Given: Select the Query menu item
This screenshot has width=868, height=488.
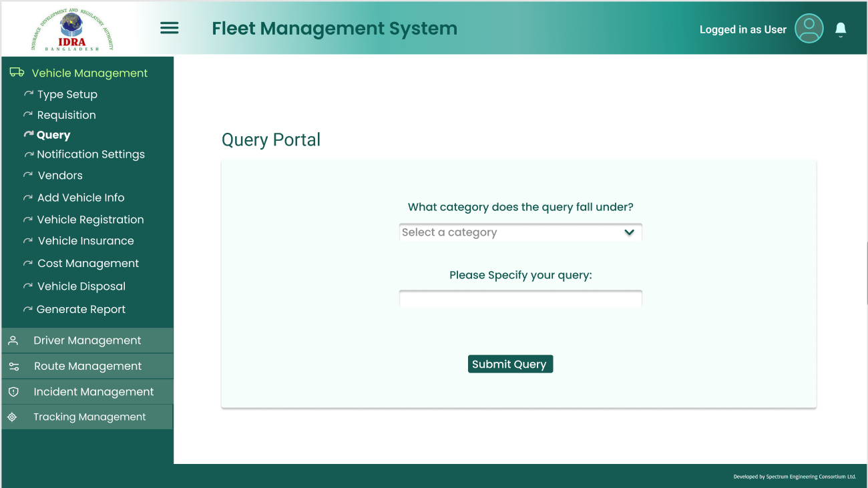Looking at the screenshot, I should click(x=53, y=135).
